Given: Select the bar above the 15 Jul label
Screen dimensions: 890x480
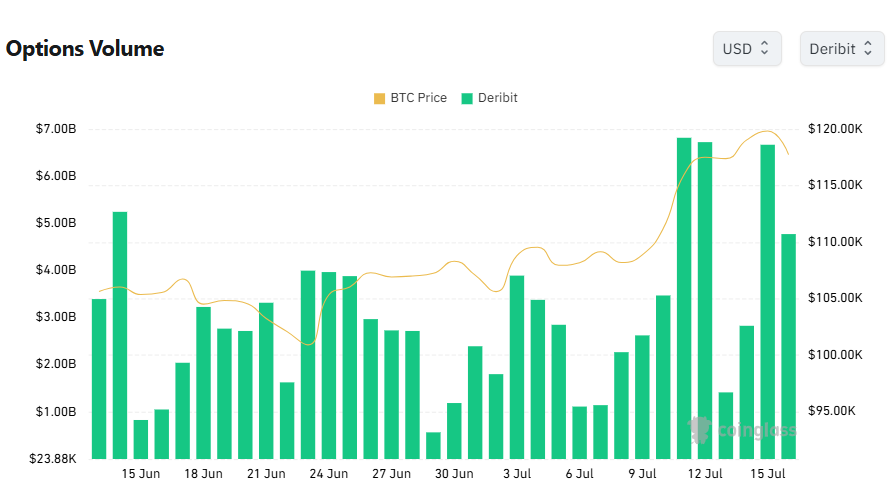Looking at the screenshot, I should (x=767, y=302).
